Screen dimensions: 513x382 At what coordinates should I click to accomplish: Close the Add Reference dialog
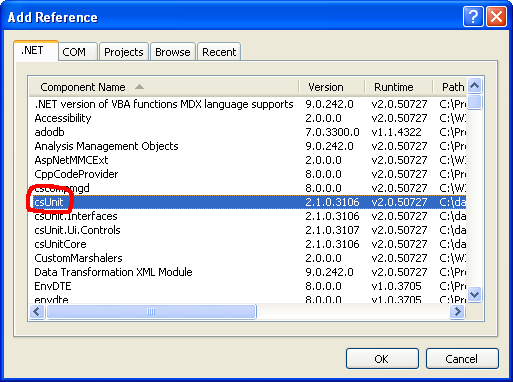pyautogui.click(x=496, y=16)
